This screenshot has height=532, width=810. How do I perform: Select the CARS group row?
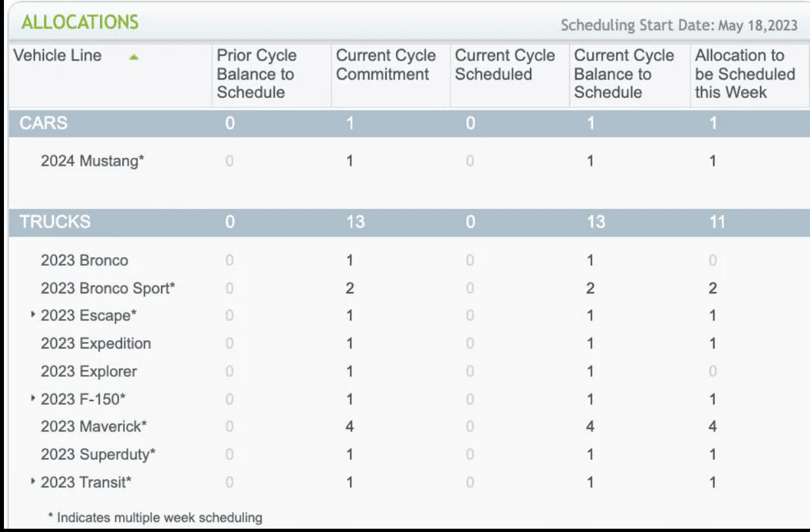[409, 123]
